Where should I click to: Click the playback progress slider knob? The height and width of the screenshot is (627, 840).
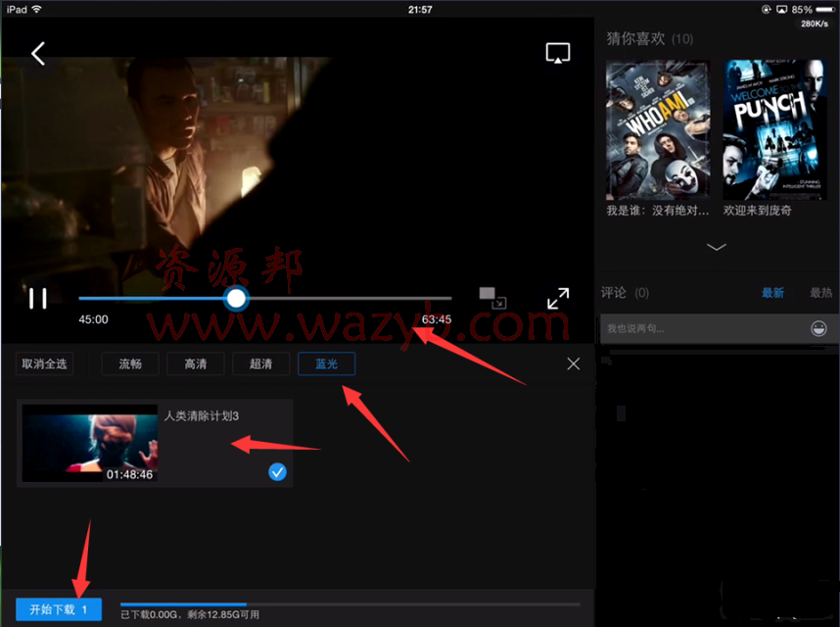click(236, 299)
